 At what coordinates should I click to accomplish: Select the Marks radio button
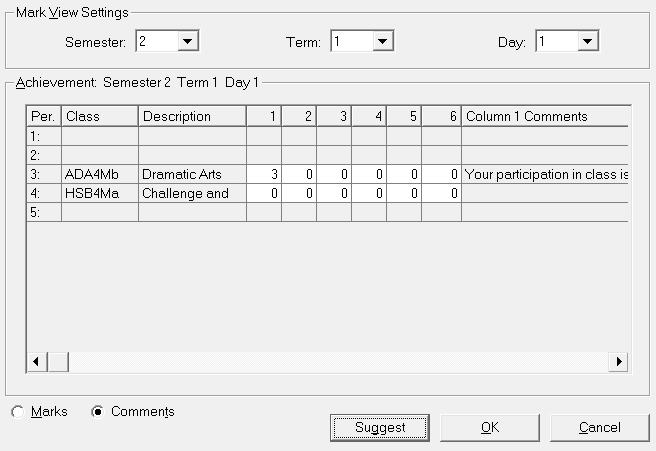(18, 412)
